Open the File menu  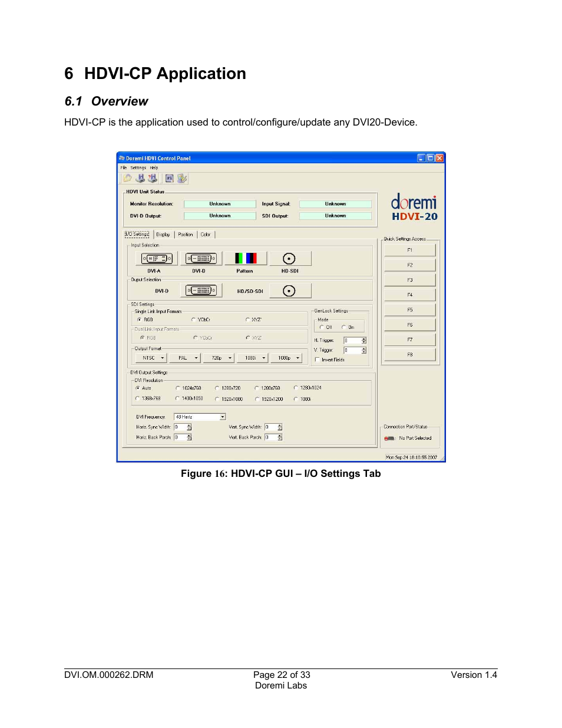[x=124, y=168]
